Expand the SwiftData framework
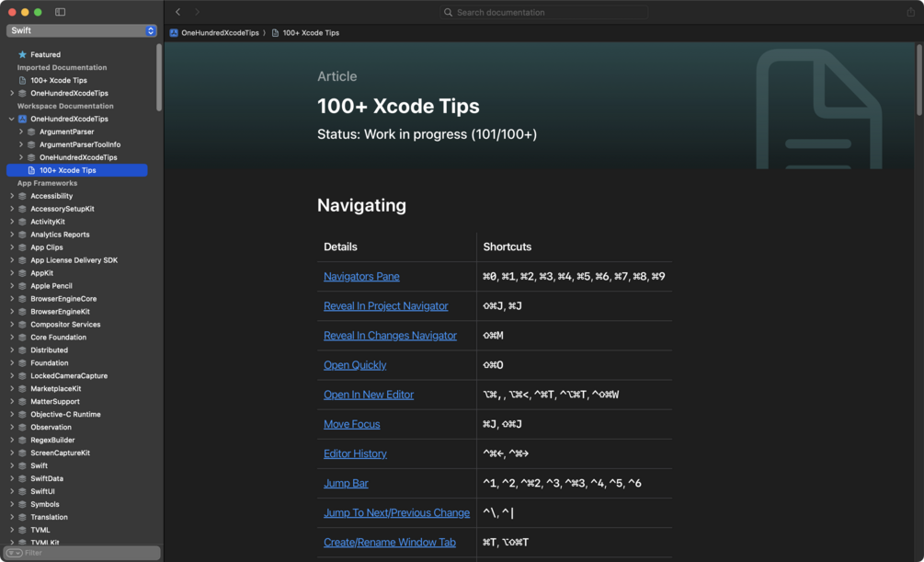The height and width of the screenshot is (562, 924). pos(12,478)
